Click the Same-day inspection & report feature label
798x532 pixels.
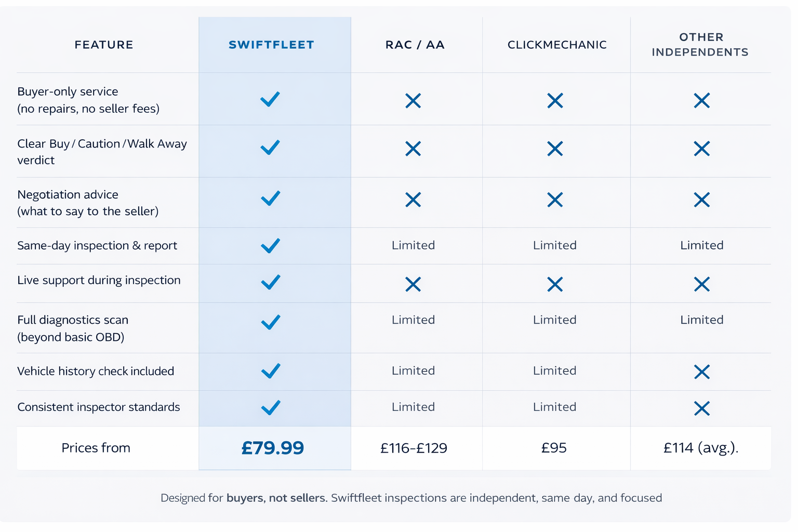coord(97,246)
